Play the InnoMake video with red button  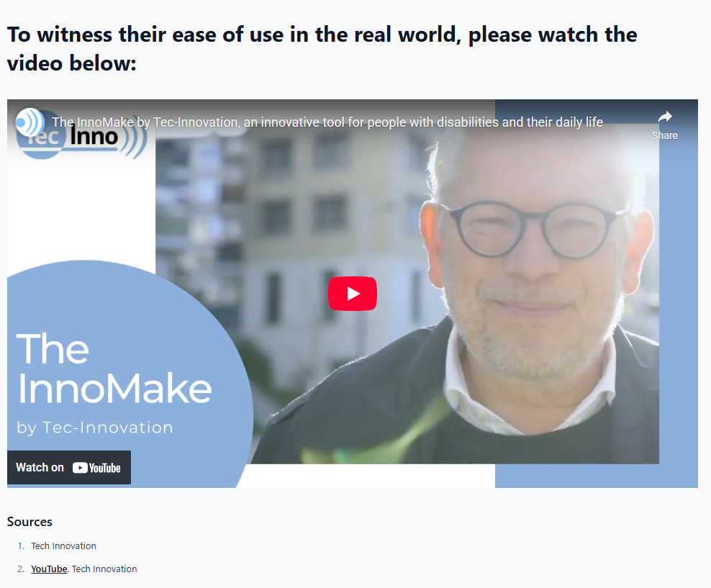click(x=353, y=294)
